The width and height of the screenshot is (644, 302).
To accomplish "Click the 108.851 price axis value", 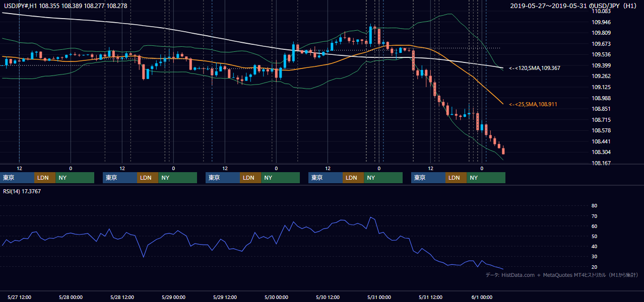I will tap(602, 109).
